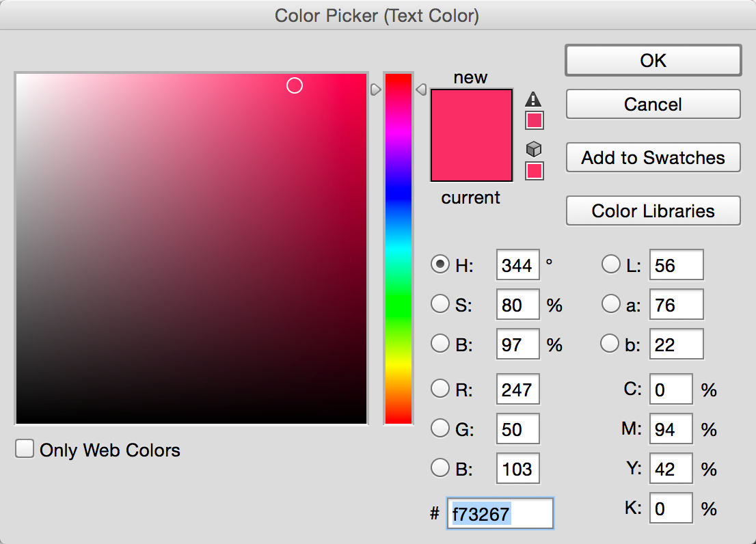Select the L radio button
Screen dimensions: 756x544
pos(610,264)
